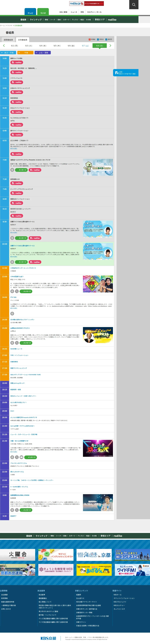Open ラインナップ in top green navigation
Screen dimensions: 150x644
[x=36, y=19]
